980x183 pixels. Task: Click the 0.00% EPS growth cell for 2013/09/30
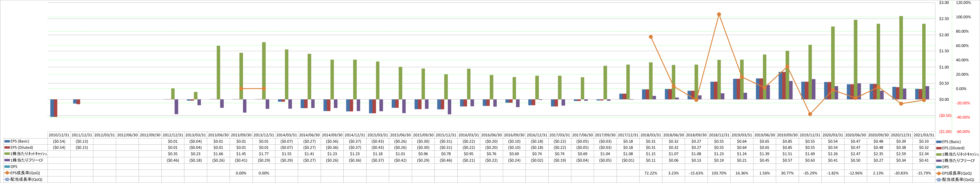point(241,173)
